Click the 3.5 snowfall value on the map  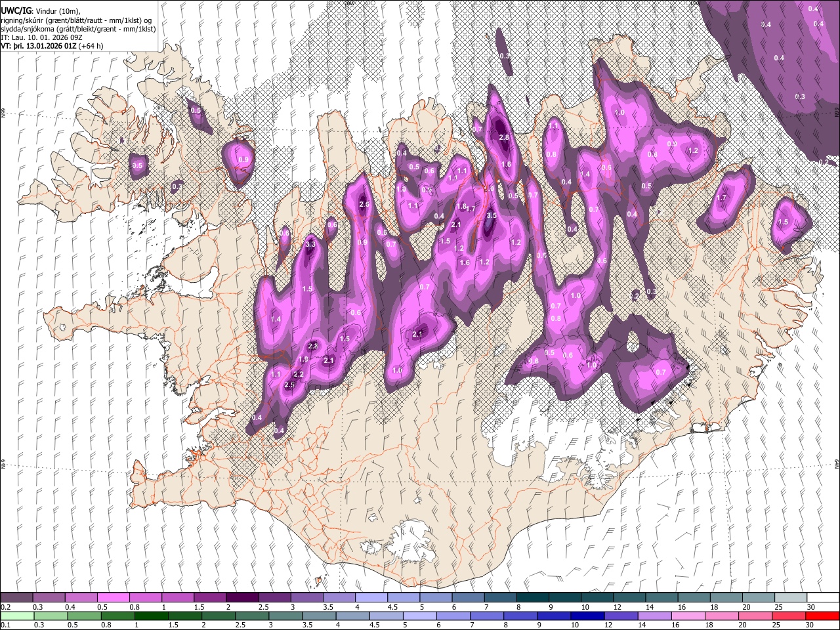tap(491, 215)
